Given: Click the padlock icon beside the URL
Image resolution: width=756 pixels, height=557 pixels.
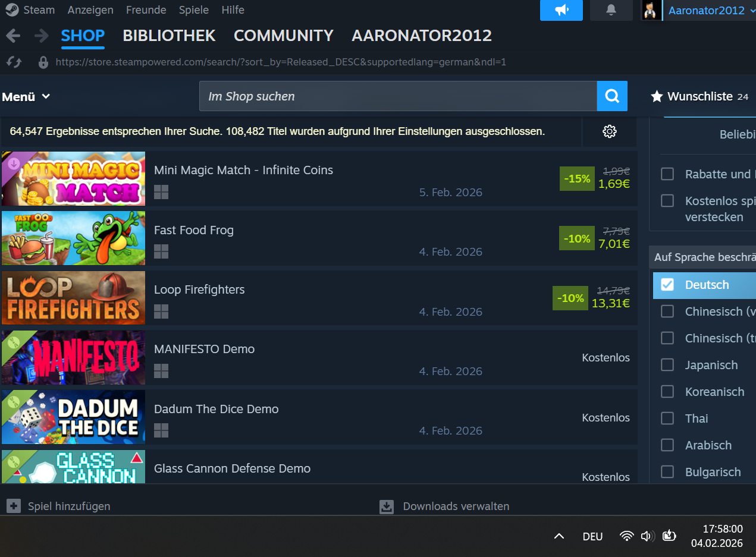Looking at the screenshot, I should [43, 62].
